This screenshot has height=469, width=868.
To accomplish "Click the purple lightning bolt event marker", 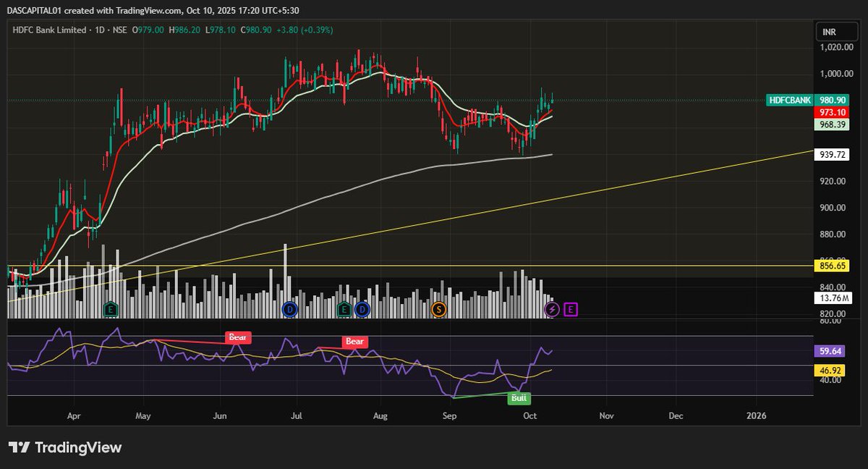I will point(553,310).
